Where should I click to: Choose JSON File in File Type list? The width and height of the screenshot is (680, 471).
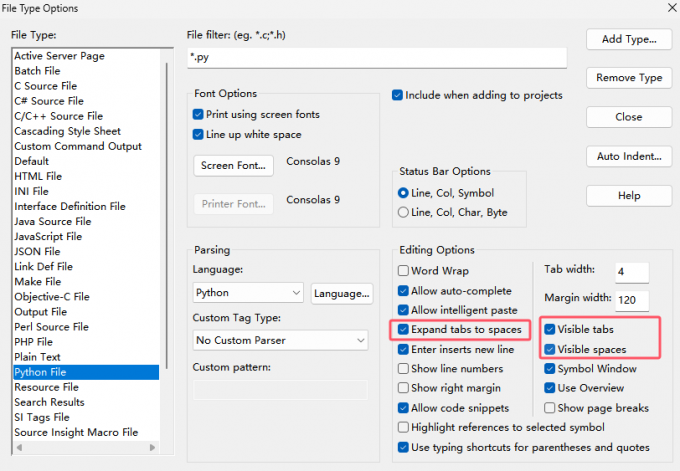pos(43,252)
